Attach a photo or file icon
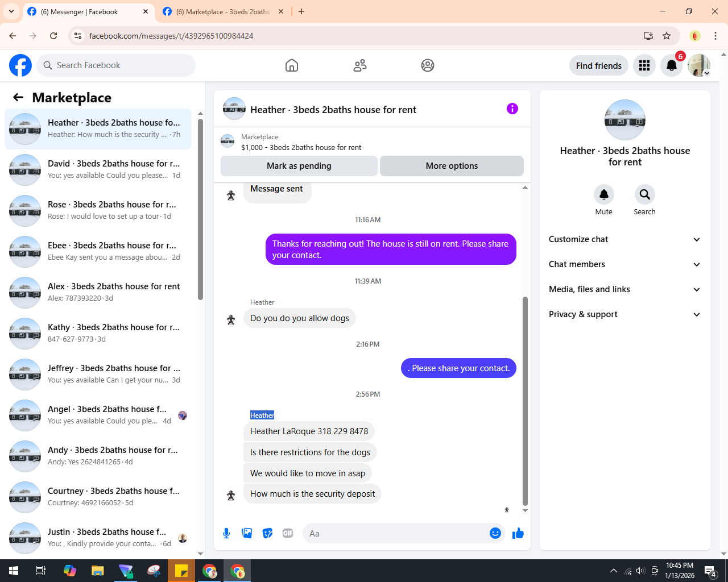 247,533
